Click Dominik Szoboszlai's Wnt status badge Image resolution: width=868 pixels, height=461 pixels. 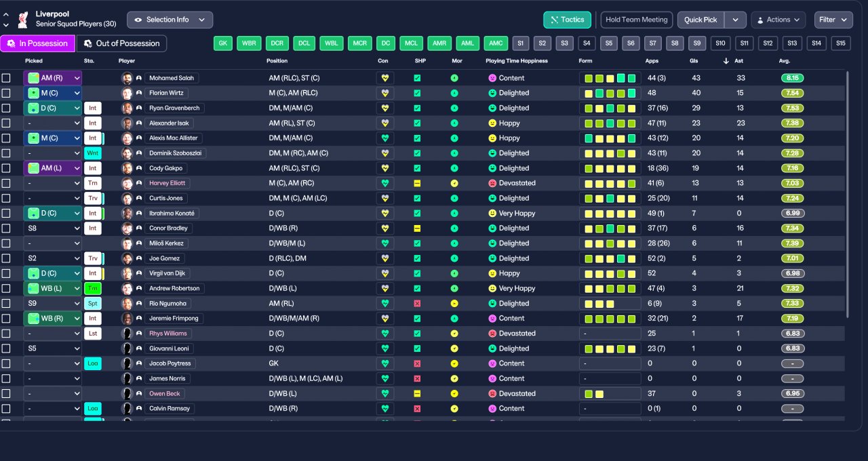point(92,153)
